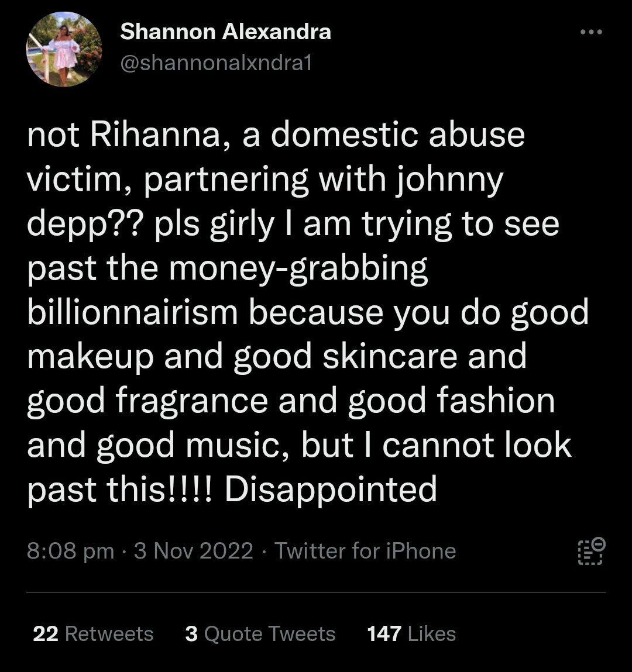
Task: Open the Twitter for iPhone source link
Action: 365,551
